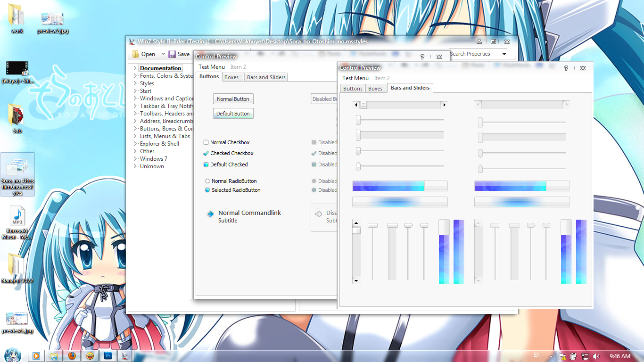Click the network tray icon
Screen dimensions: 644x362
click(585, 356)
